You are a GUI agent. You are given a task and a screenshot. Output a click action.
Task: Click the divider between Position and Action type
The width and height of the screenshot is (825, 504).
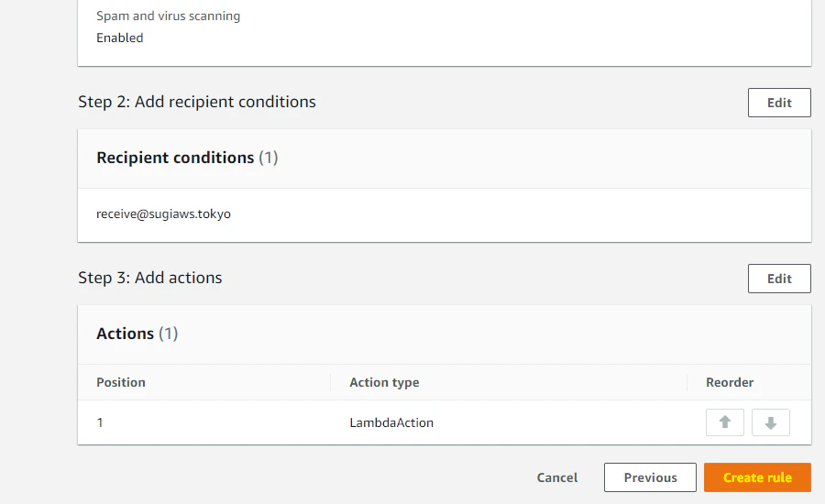click(330, 382)
